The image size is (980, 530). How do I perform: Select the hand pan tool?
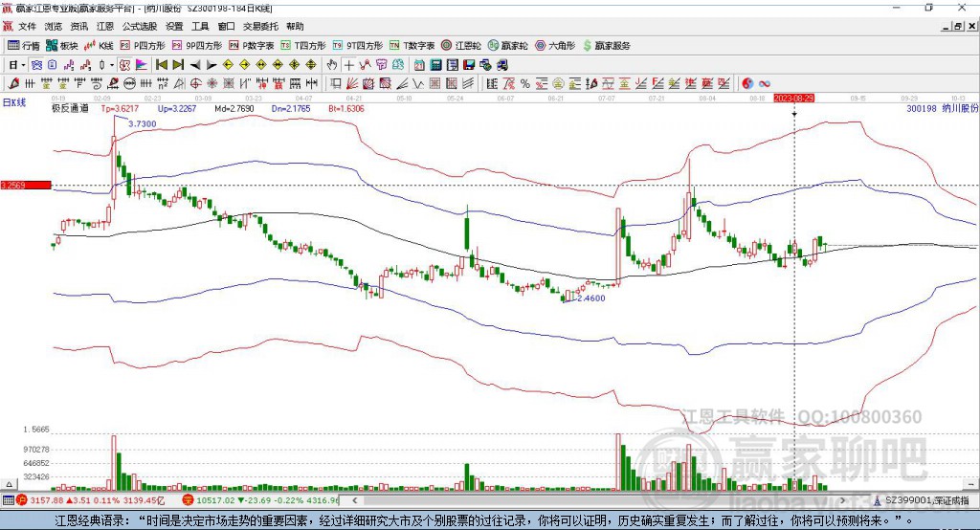[x=332, y=65]
